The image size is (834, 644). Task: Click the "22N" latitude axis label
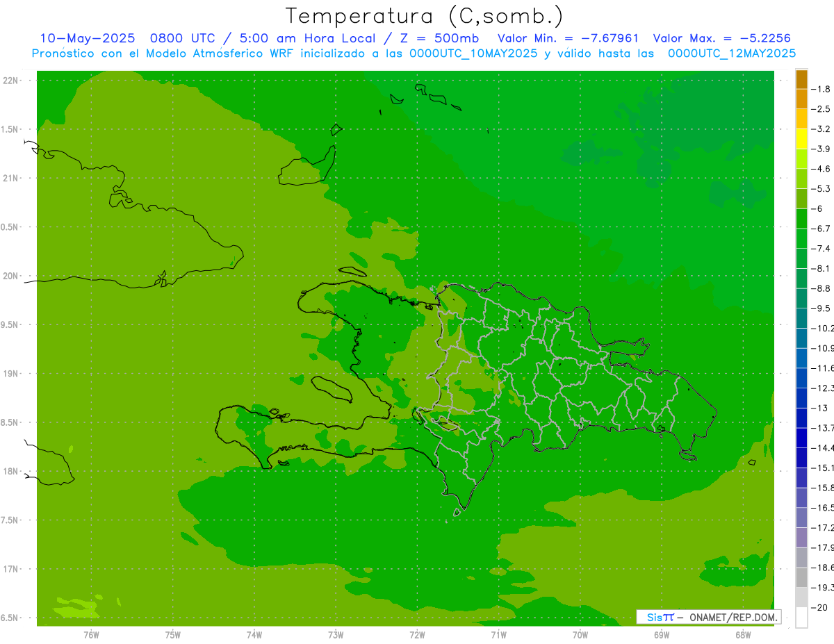[x=11, y=81]
